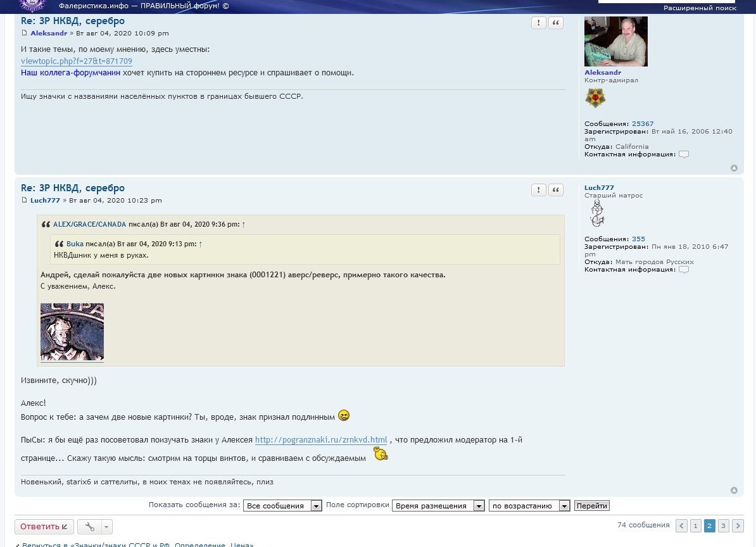This screenshot has height=547, width=756.
Task: Switch to page 3 of the topic
Action: [x=723, y=526]
